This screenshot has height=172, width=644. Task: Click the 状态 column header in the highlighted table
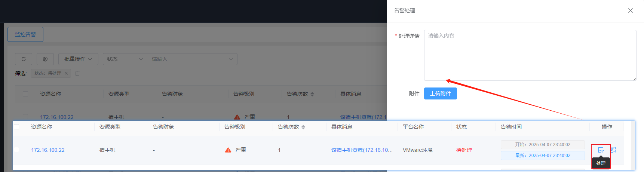coord(461,127)
